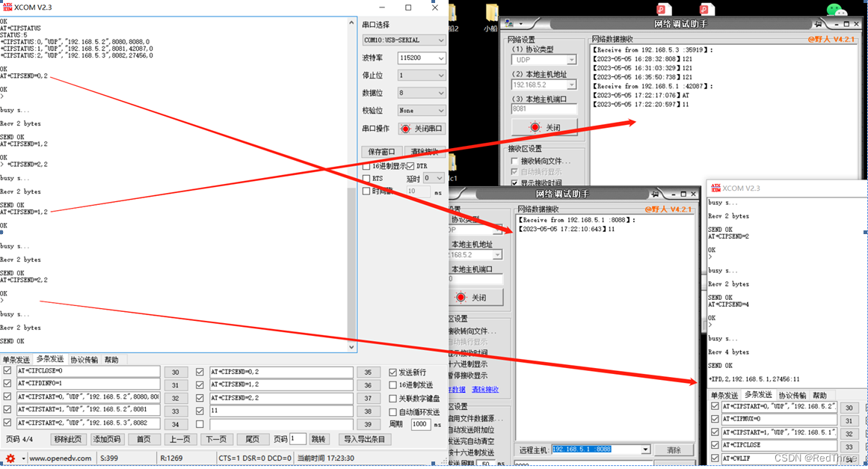Open the first red PDF desktop file icon
This screenshot has width=868, height=469.
pyautogui.click(x=663, y=8)
